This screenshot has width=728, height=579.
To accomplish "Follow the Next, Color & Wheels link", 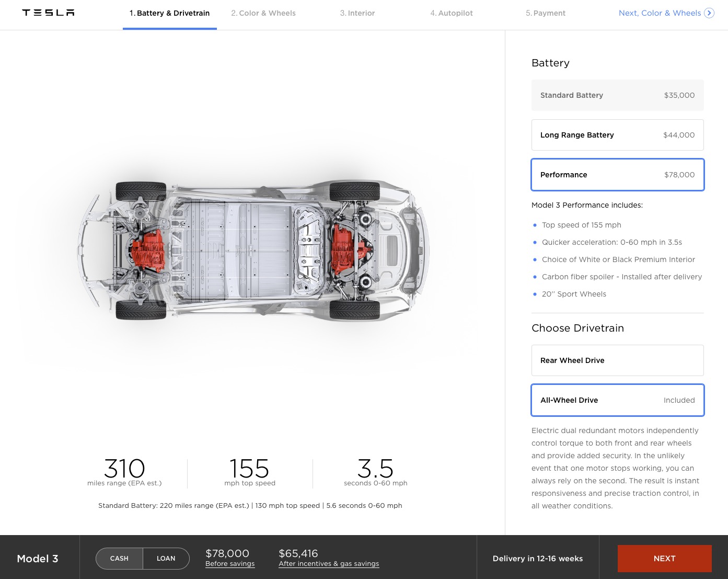I will pyautogui.click(x=660, y=13).
